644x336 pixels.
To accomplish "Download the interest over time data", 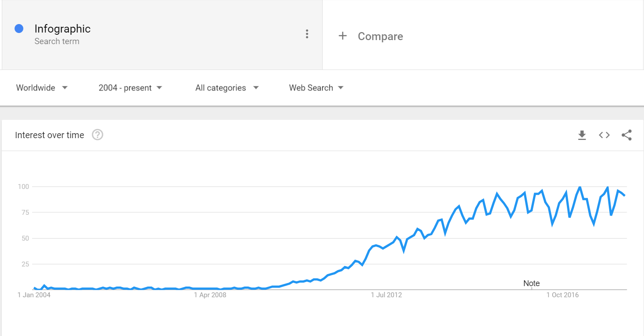I will (582, 135).
